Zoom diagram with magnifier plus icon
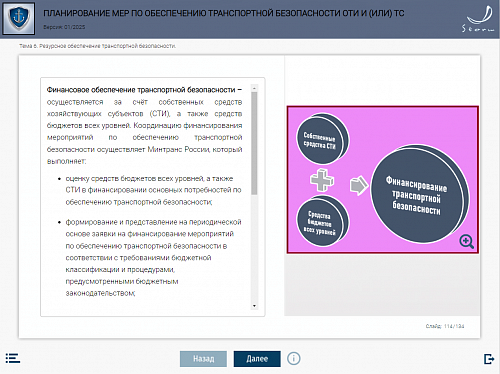The width and height of the screenshot is (500, 374). tap(466, 241)
